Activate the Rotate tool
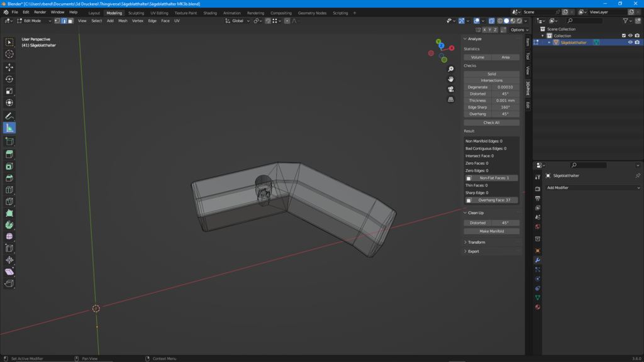Viewport: 644px width, 362px height. (x=9, y=79)
